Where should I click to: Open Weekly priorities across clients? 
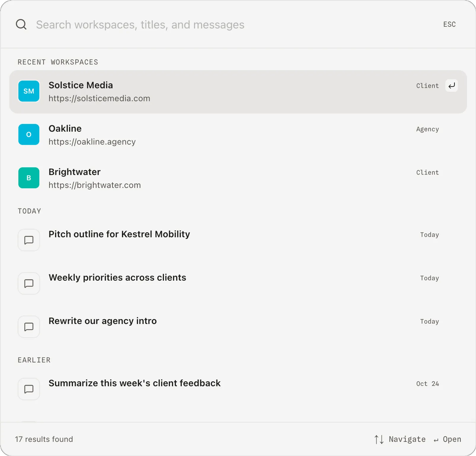238,284
